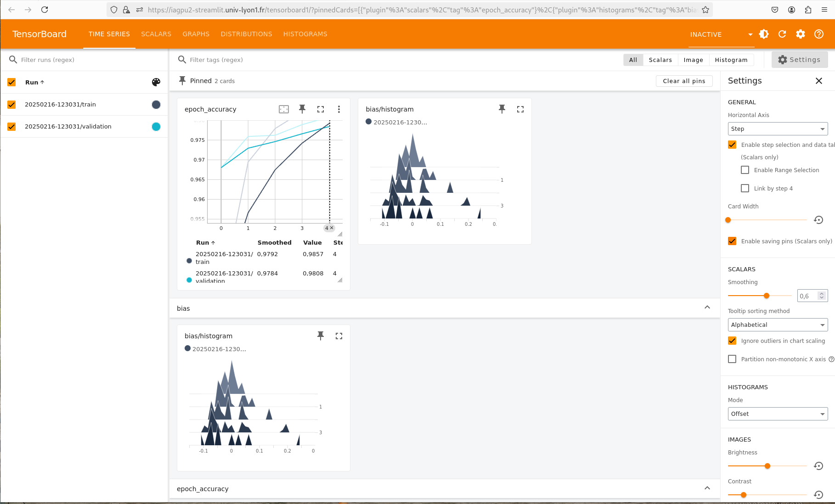Enable Range Selection checkbox
Image resolution: width=835 pixels, height=504 pixels.
pyautogui.click(x=745, y=170)
